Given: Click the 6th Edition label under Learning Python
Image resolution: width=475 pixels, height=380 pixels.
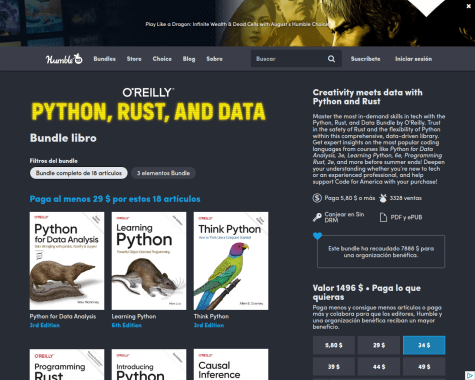Looking at the screenshot, I should point(127,325).
